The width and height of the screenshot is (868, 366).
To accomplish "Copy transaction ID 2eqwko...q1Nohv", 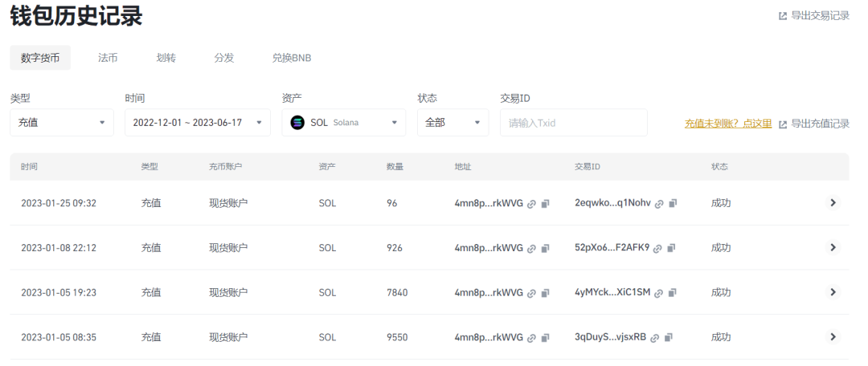I will (673, 203).
